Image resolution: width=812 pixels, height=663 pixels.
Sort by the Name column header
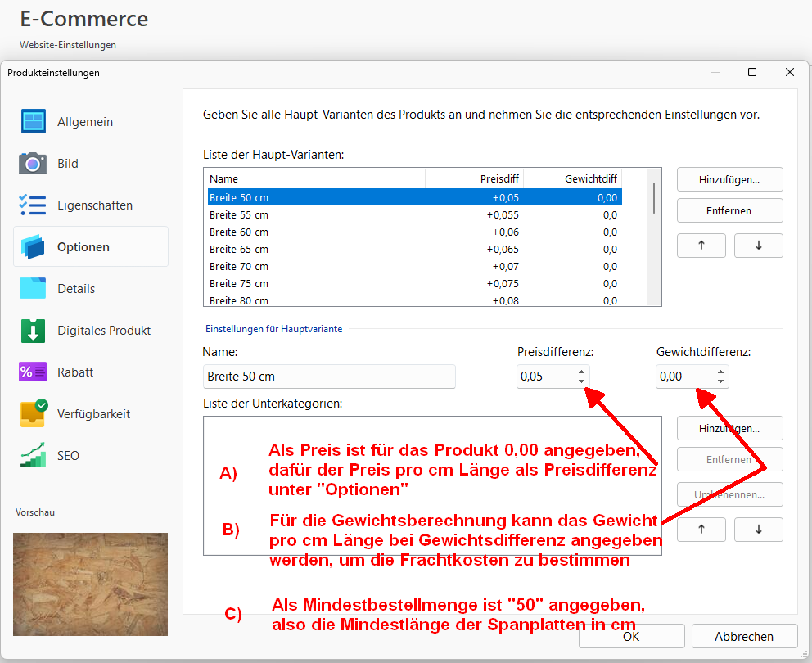tap(317, 178)
